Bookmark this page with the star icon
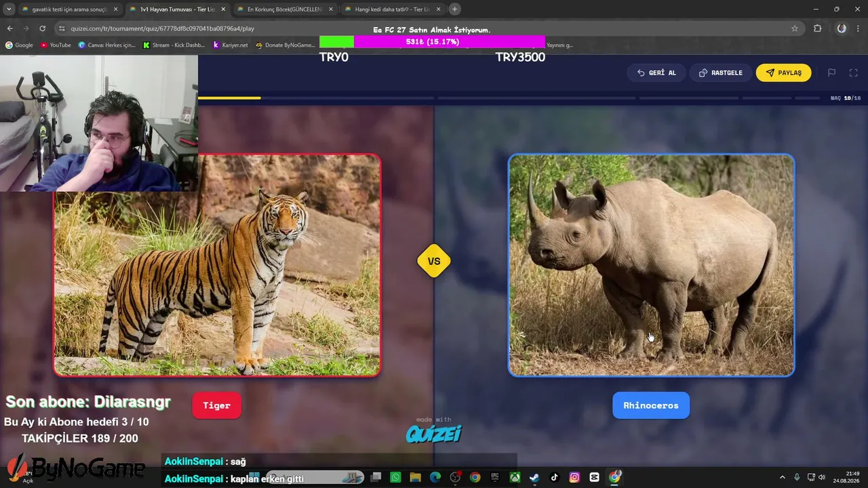 [795, 28]
